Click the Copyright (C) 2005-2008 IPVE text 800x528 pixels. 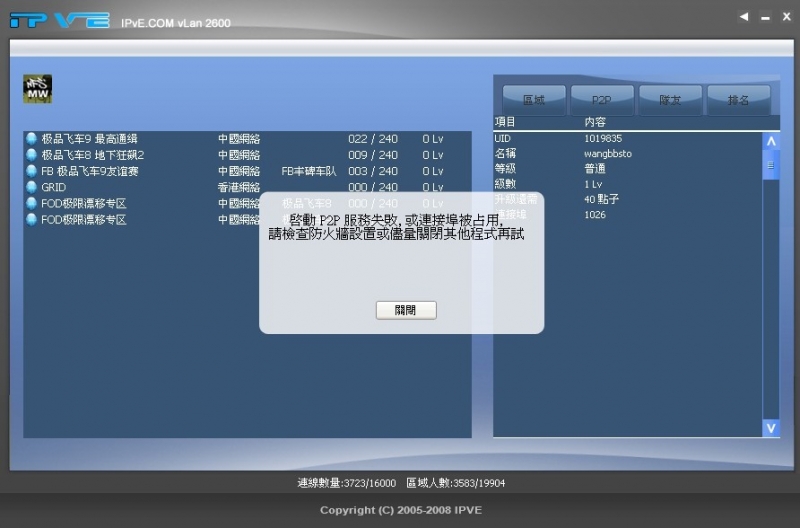401,510
